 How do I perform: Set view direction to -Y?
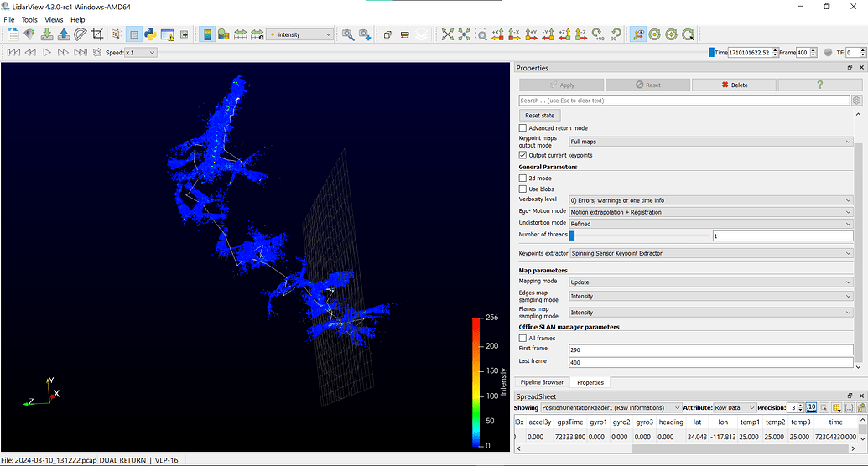click(548, 34)
